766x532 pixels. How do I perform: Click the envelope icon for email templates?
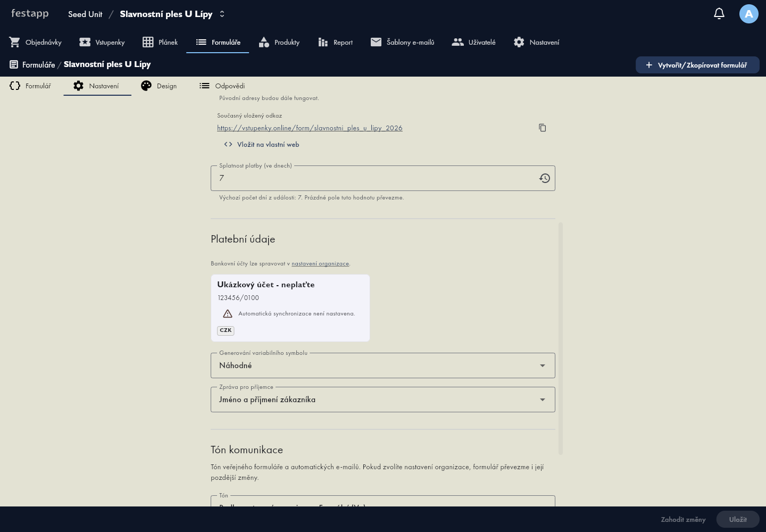click(x=376, y=42)
